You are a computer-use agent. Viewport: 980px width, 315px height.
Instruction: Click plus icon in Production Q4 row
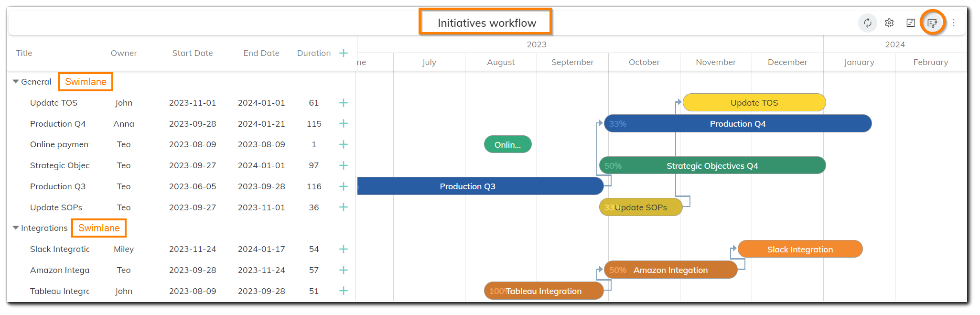click(344, 123)
